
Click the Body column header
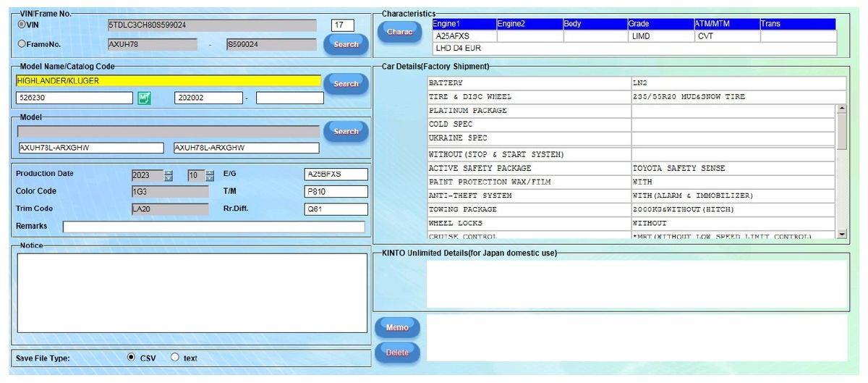coord(595,24)
